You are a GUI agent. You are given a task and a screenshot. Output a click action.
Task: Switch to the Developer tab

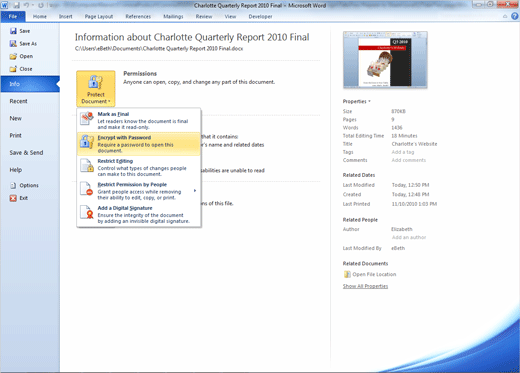point(260,16)
